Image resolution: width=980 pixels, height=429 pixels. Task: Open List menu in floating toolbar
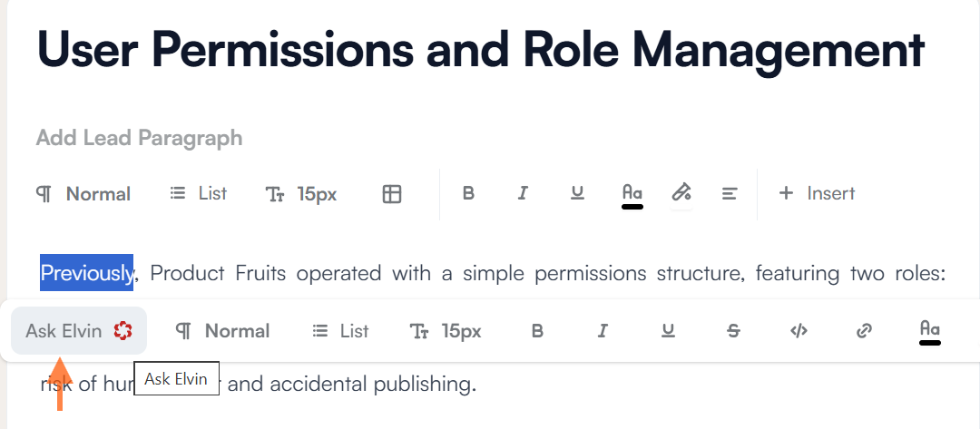pos(340,331)
